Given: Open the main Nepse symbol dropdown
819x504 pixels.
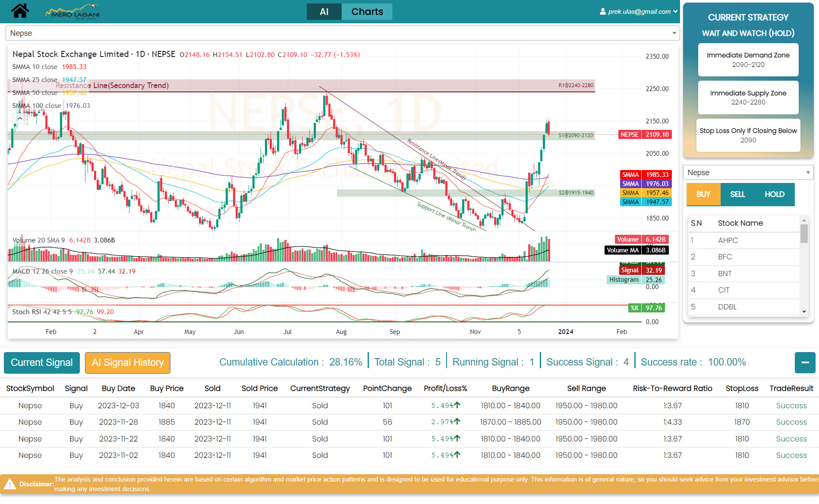Looking at the screenshot, I should 343,33.
